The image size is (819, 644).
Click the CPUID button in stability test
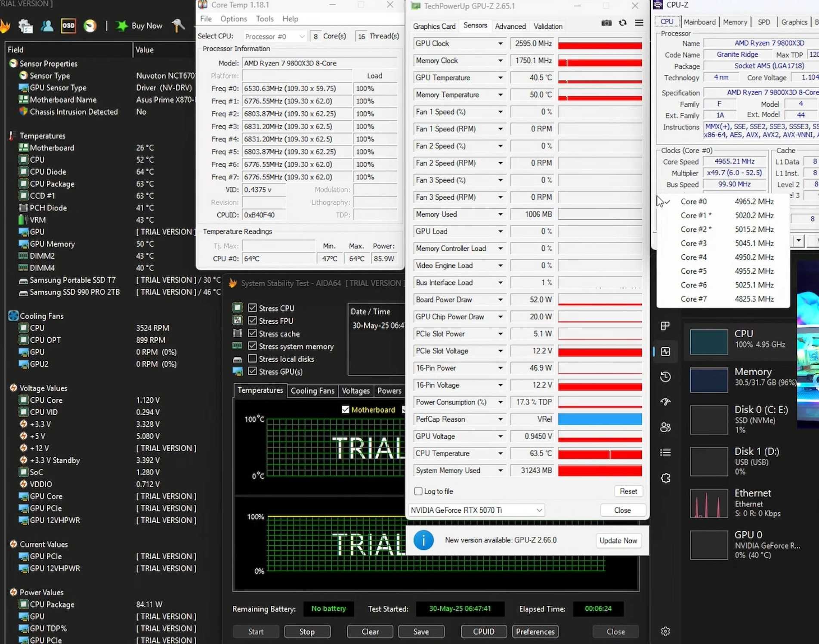click(x=484, y=632)
